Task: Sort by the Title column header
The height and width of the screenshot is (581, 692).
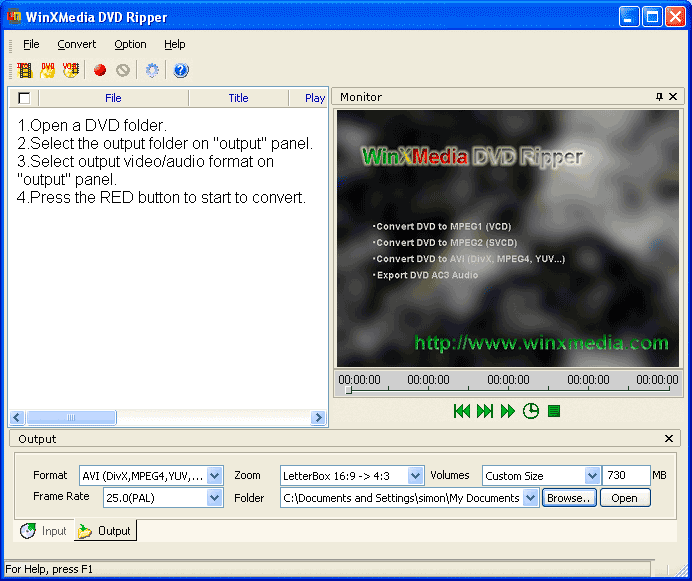Action: pos(238,98)
